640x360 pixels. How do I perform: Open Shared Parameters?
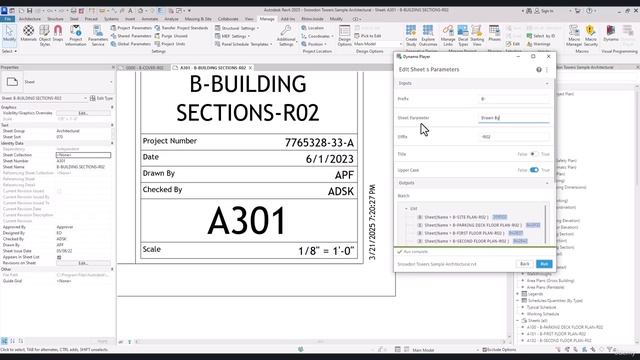[x=131, y=36]
